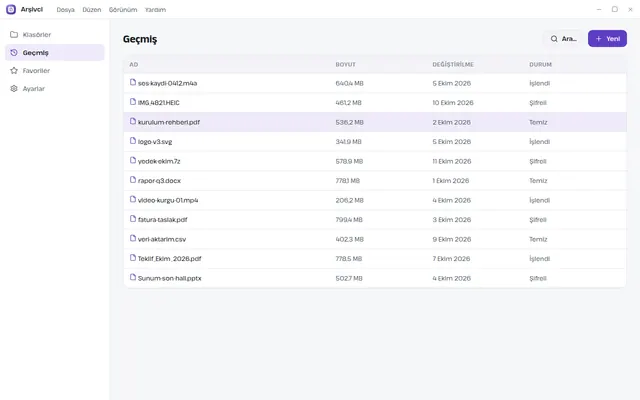Open the Dosya menu
This screenshot has width=640, height=400.
tap(65, 10)
